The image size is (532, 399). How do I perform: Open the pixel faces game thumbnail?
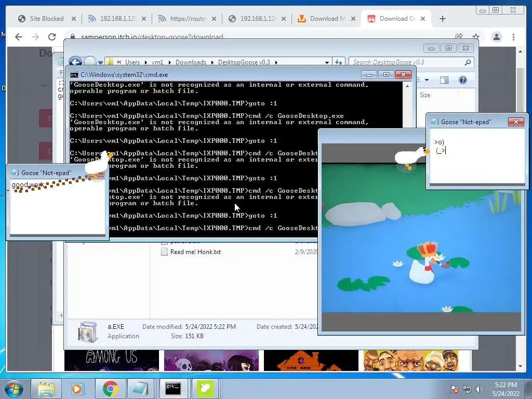tap(410, 361)
